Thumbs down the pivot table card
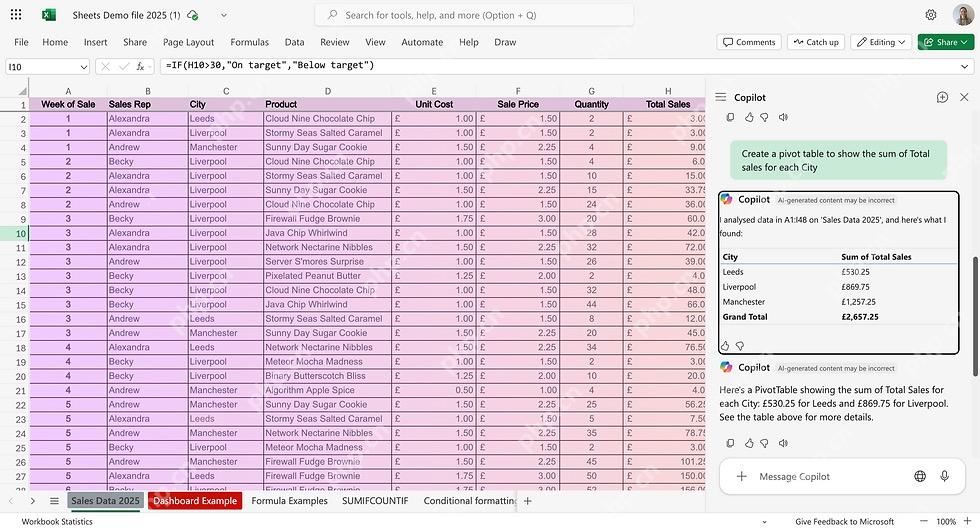980x528 pixels. point(740,346)
